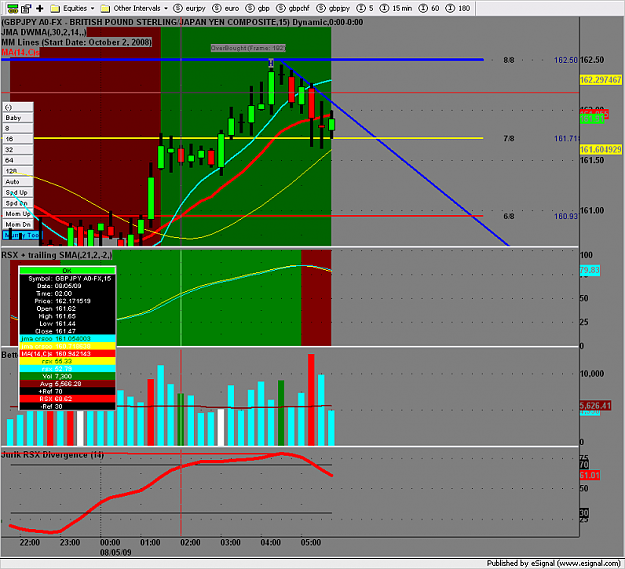Screen dimensions: 625x569
Task: Click the H high marker above the candle
Action: pos(271,63)
